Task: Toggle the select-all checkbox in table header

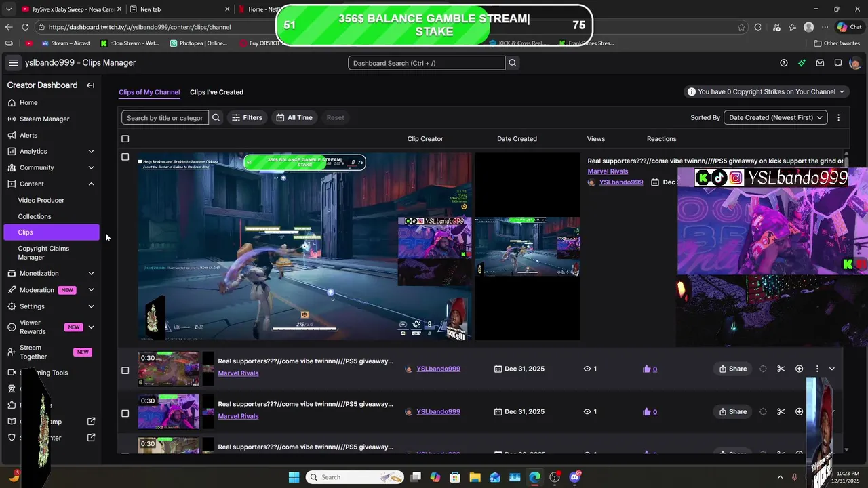Action: pyautogui.click(x=125, y=139)
